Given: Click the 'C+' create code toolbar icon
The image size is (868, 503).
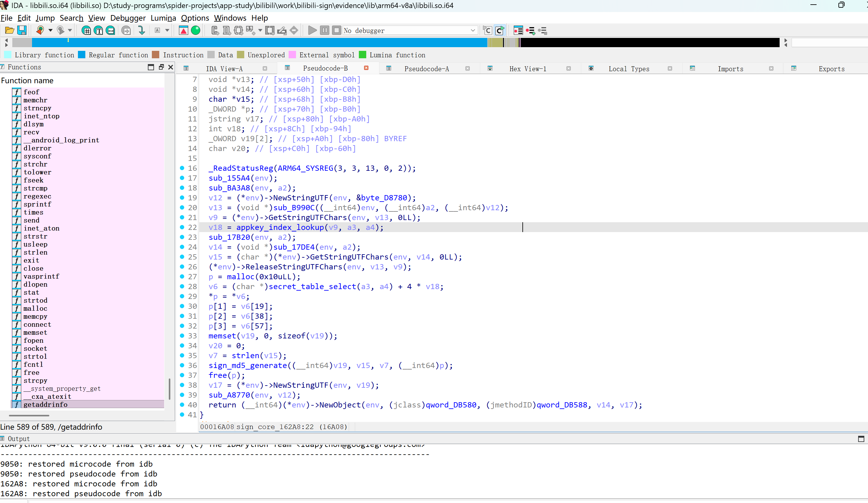Looking at the screenshot, I should [x=215, y=30].
